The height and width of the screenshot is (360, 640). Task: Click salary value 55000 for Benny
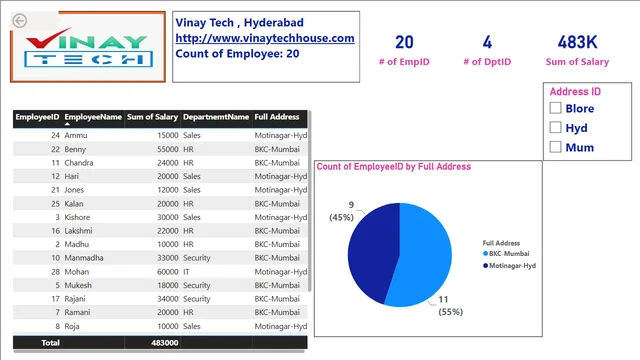point(168,149)
